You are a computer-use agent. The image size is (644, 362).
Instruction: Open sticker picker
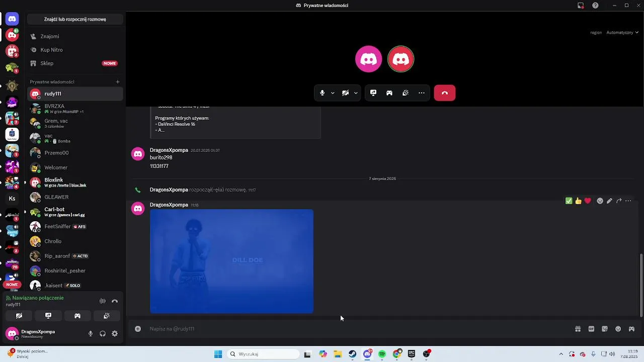[x=605, y=329]
